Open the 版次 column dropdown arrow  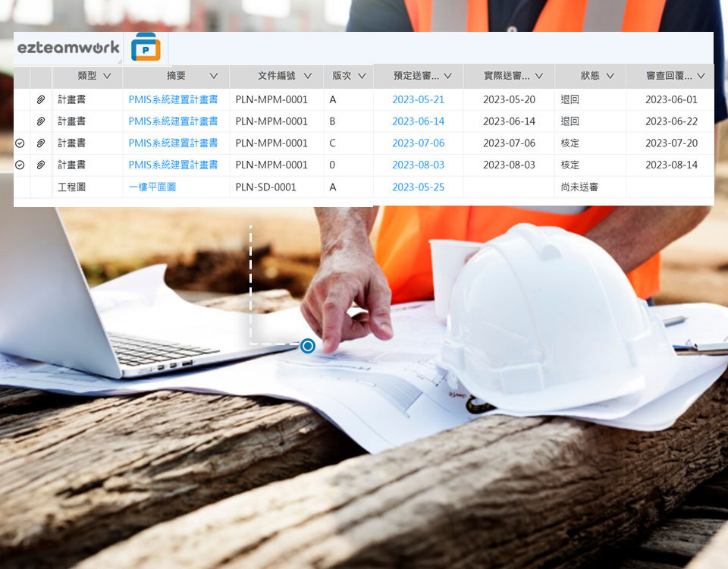coord(362,76)
